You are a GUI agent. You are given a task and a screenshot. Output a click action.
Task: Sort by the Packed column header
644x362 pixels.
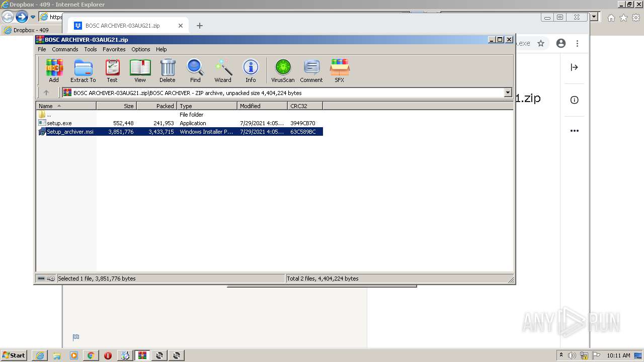point(156,106)
